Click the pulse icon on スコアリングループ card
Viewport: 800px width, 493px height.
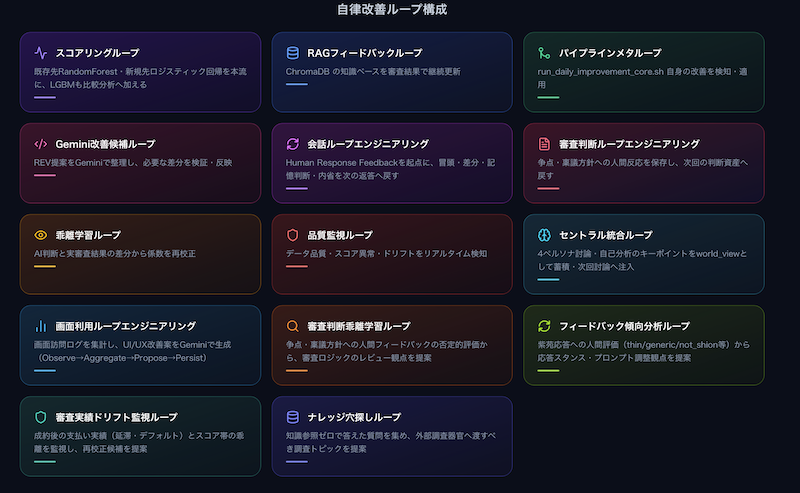(41, 53)
